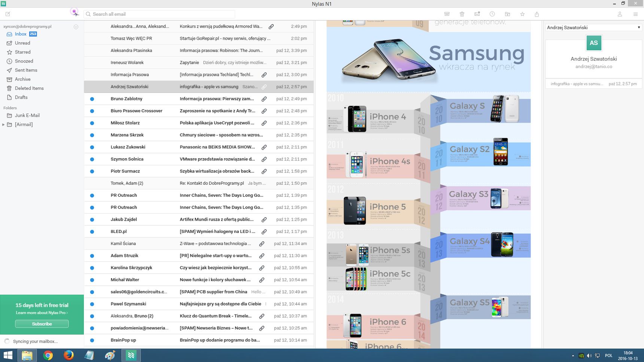Launch Chrome from the taskbar

tap(48, 355)
